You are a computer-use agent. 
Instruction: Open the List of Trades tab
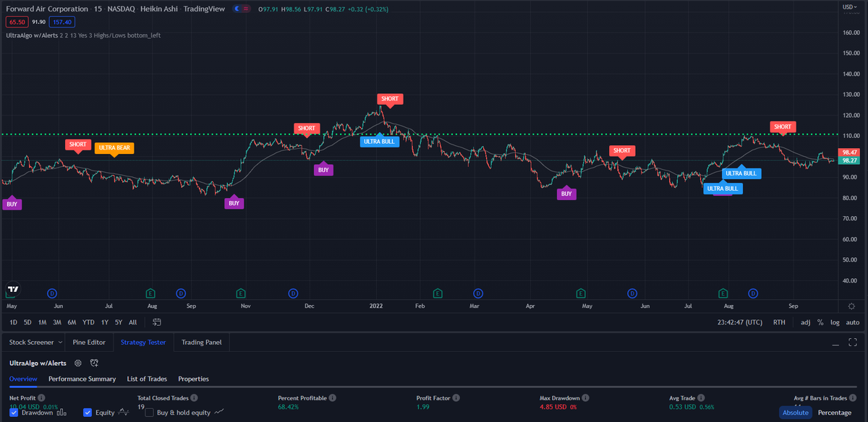(147, 379)
